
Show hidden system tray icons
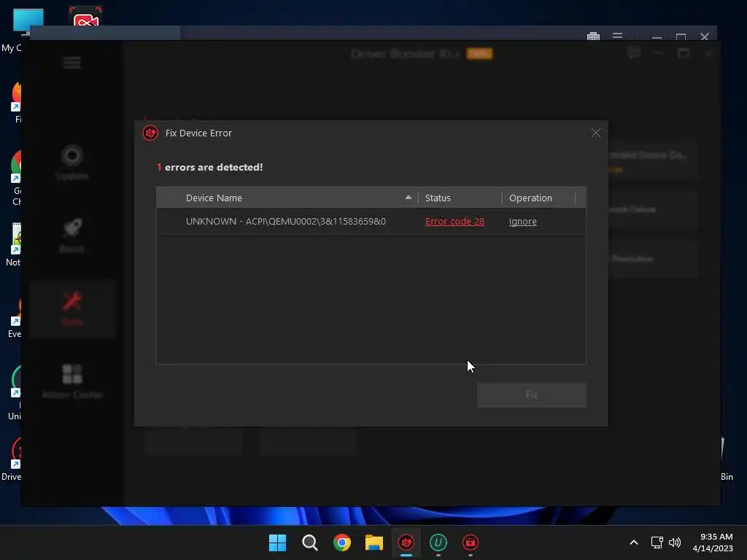point(634,542)
